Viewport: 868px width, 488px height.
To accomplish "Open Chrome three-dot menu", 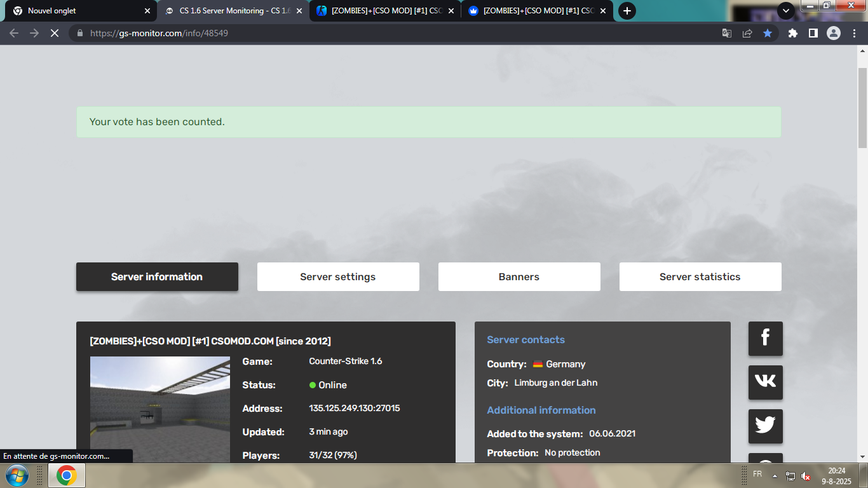I will click(x=854, y=33).
